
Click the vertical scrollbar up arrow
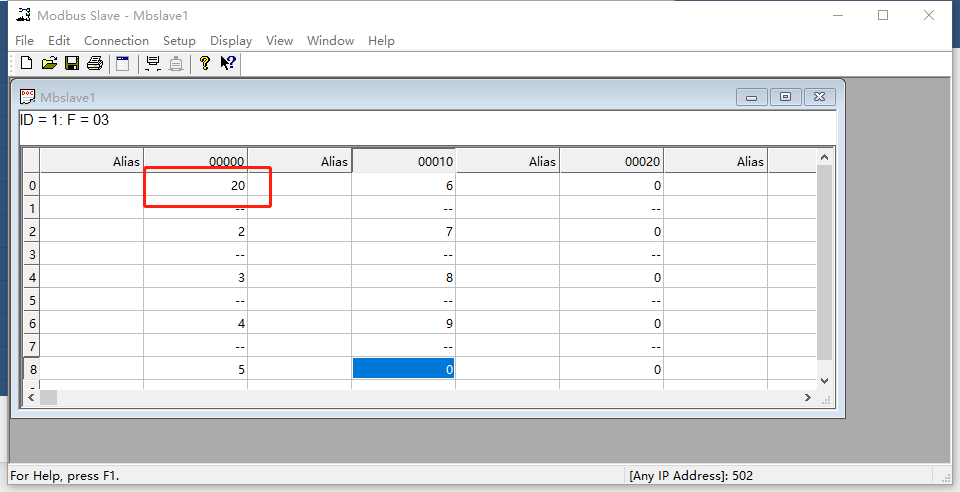824,157
